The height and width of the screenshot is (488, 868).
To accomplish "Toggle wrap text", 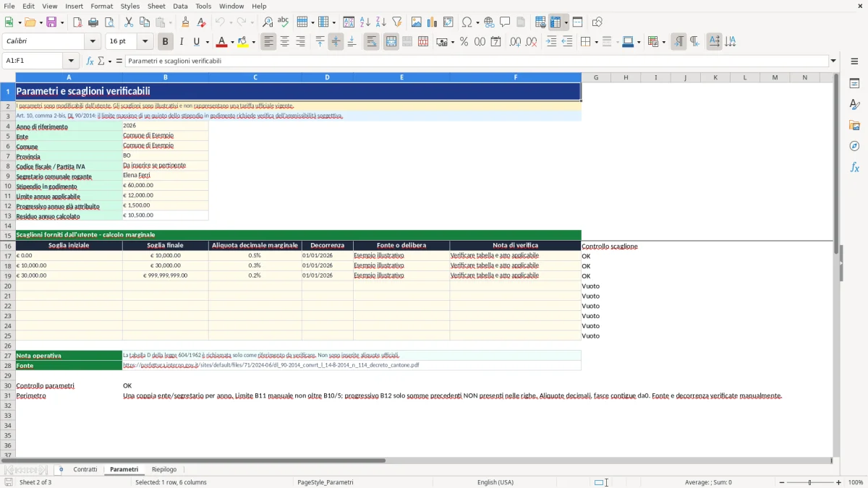I will (371, 42).
